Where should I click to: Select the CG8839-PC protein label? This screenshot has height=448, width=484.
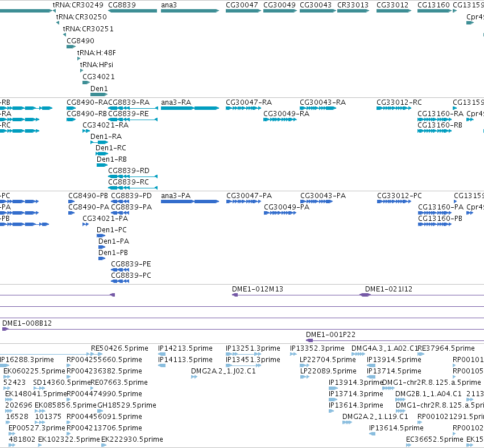(x=131, y=276)
